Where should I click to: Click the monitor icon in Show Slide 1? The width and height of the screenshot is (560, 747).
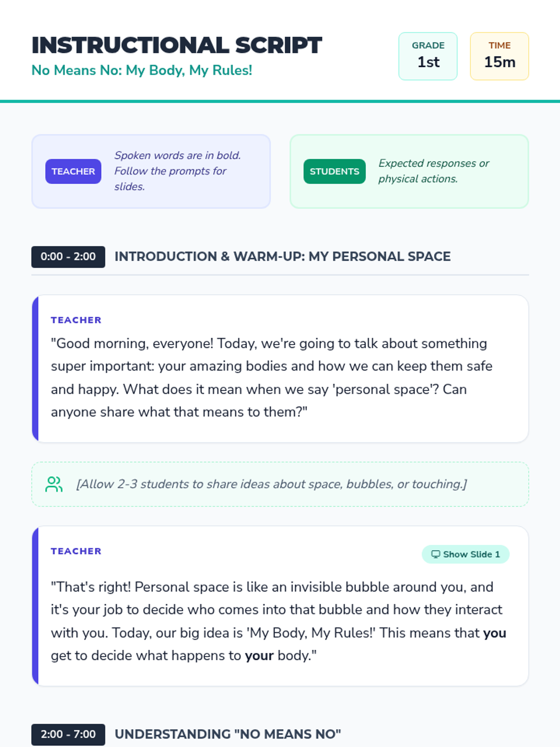(435, 554)
